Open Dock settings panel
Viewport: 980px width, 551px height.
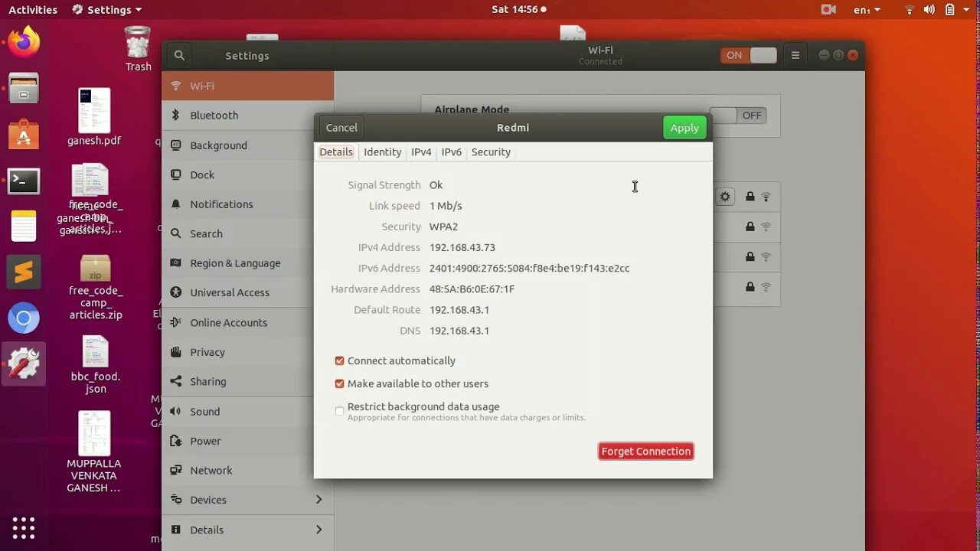pos(247,175)
